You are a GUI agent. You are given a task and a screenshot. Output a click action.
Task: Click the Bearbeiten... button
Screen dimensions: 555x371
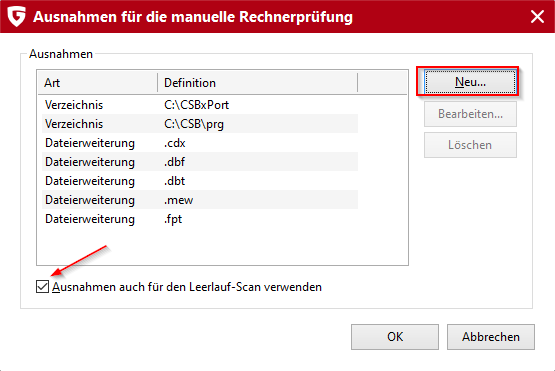[x=470, y=114]
